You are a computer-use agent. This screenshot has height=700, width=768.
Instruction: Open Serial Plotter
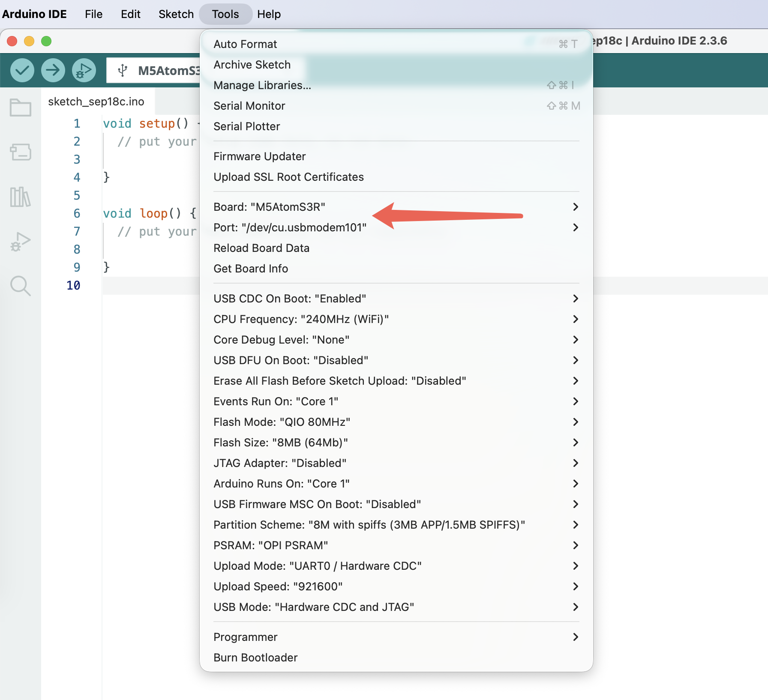[396, 126]
